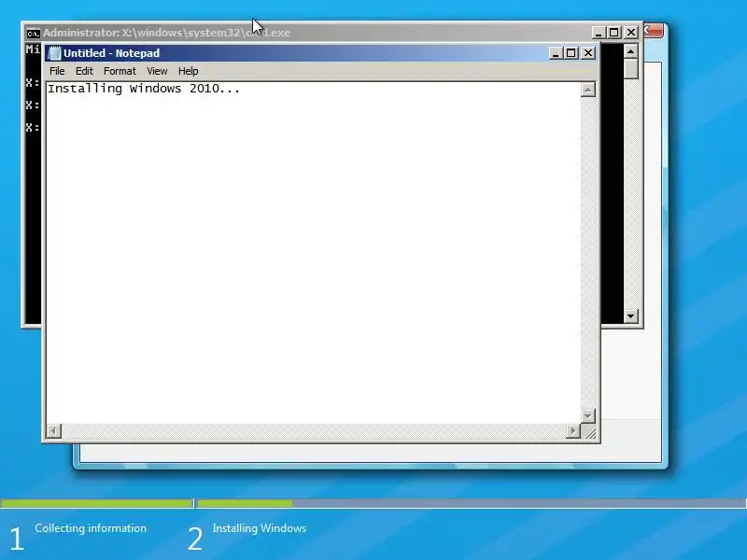Screen dimensions: 747x560
Task: Click the cmd.exe window title text
Action: (x=166, y=33)
